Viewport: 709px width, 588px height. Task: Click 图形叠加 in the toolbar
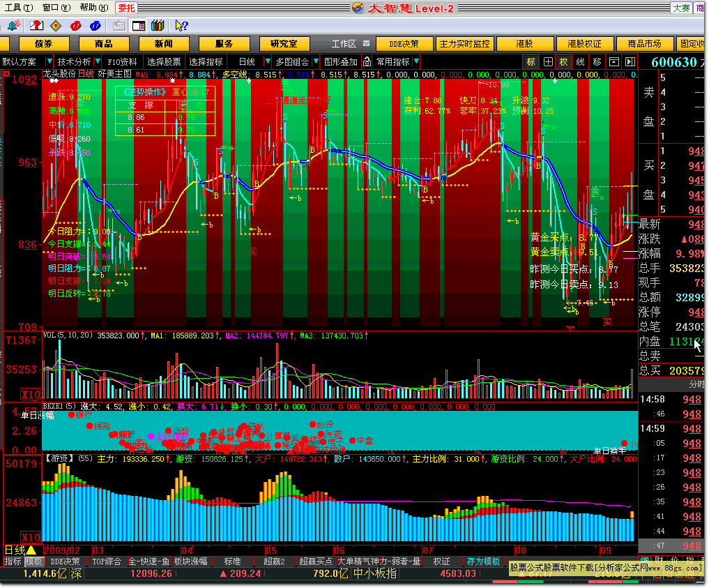(341, 62)
